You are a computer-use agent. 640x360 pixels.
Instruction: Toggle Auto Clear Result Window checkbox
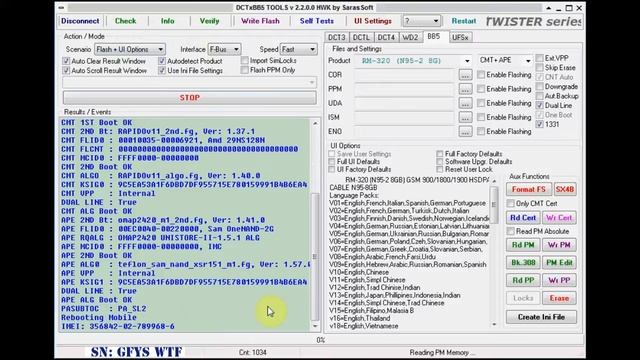pos(66,61)
